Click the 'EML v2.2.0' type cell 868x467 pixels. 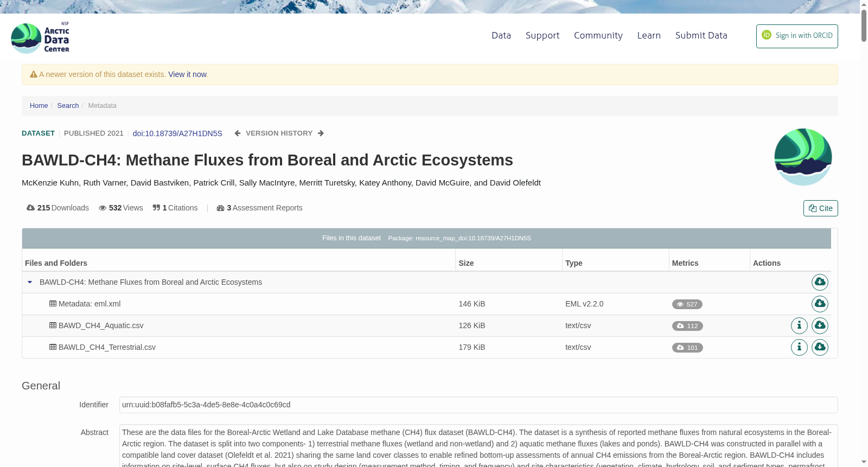point(584,304)
